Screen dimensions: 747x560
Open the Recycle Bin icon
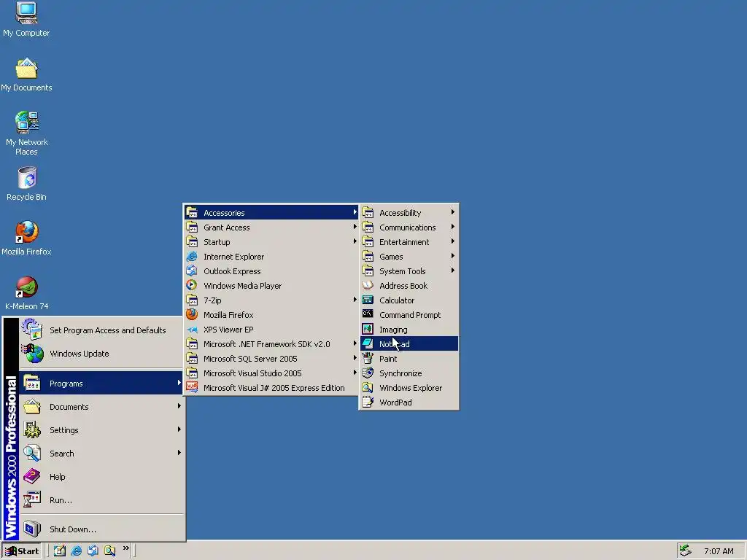click(x=26, y=184)
